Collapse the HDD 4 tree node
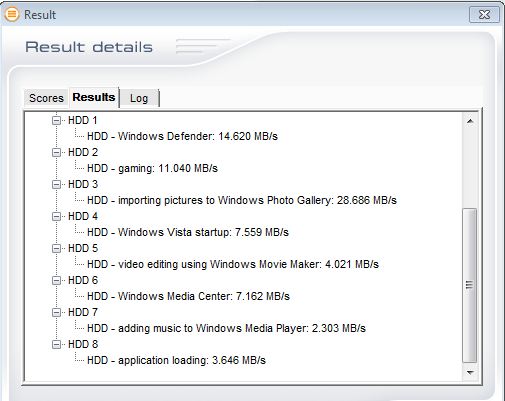The image size is (505, 401). click(x=57, y=216)
